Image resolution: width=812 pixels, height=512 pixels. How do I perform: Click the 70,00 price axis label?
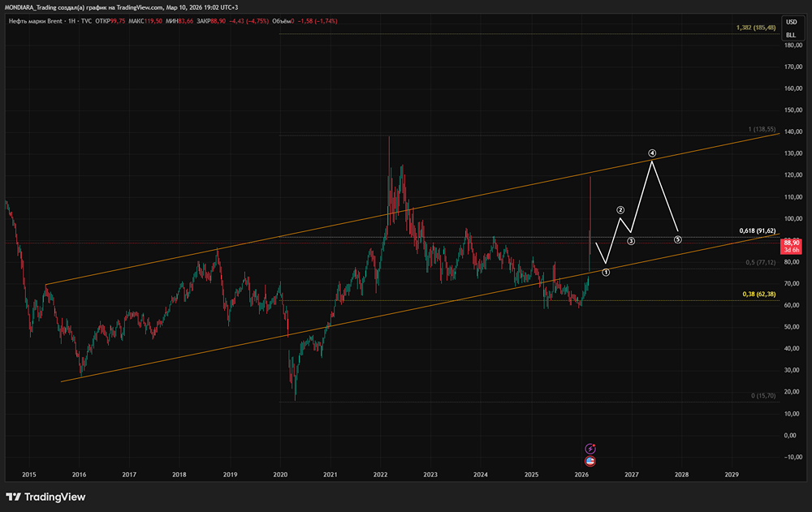point(793,284)
